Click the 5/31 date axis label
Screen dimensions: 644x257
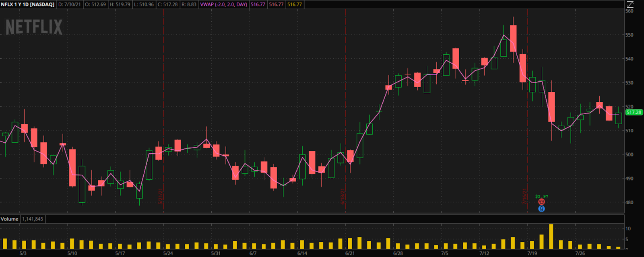point(216,253)
